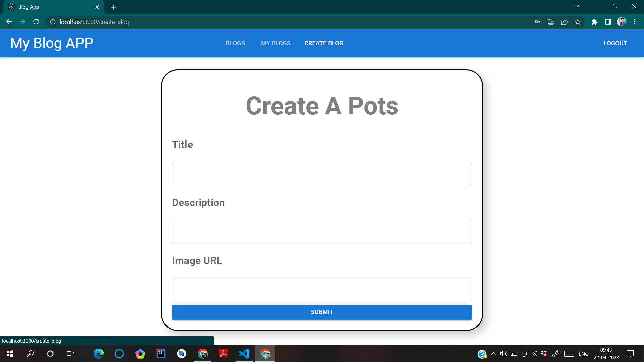Viewport: 644px width, 362px height.
Task: Click the address bar URL
Action: pyautogui.click(x=94, y=22)
